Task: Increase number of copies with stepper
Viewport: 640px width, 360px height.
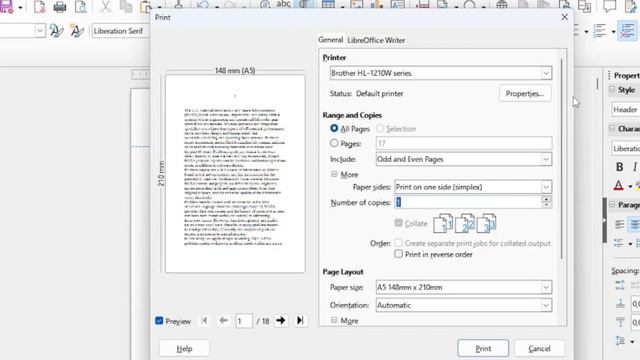Action: tap(547, 199)
